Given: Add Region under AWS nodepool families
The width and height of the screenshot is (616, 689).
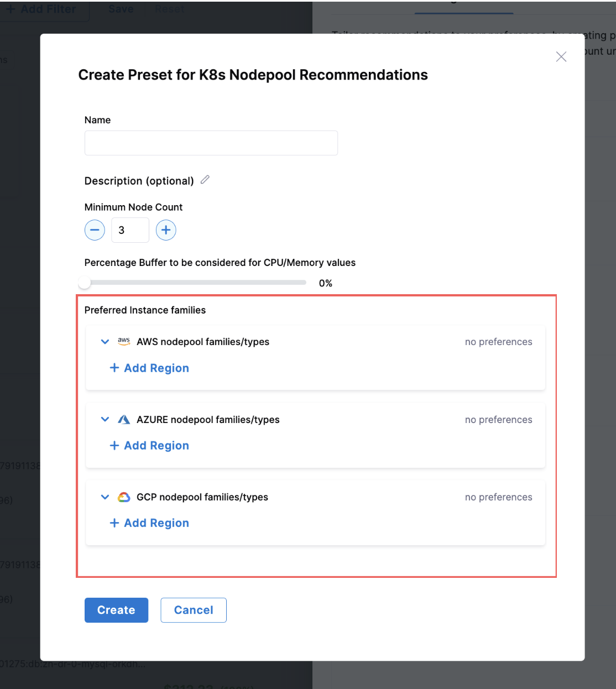Looking at the screenshot, I should click(150, 368).
